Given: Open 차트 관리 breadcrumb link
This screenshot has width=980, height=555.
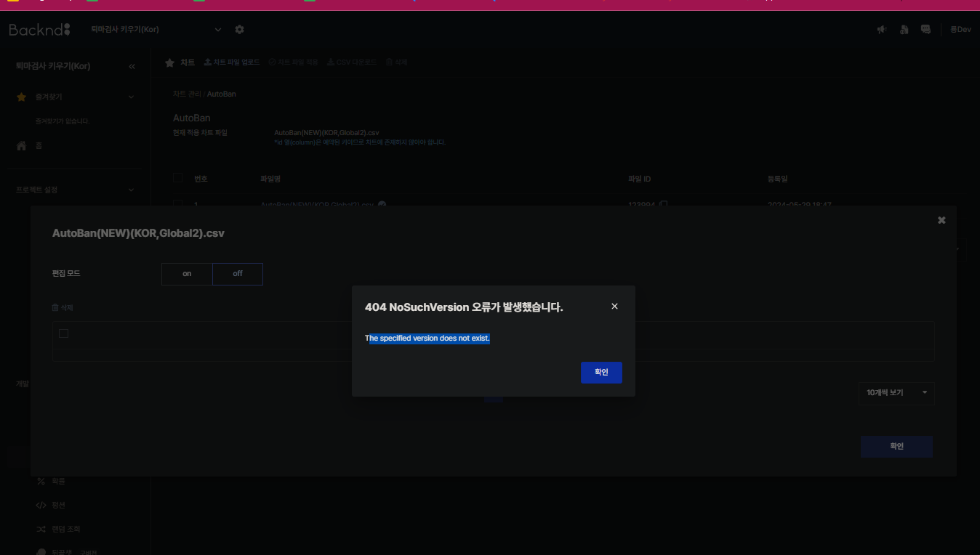Looking at the screenshot, I should (187, 94).
